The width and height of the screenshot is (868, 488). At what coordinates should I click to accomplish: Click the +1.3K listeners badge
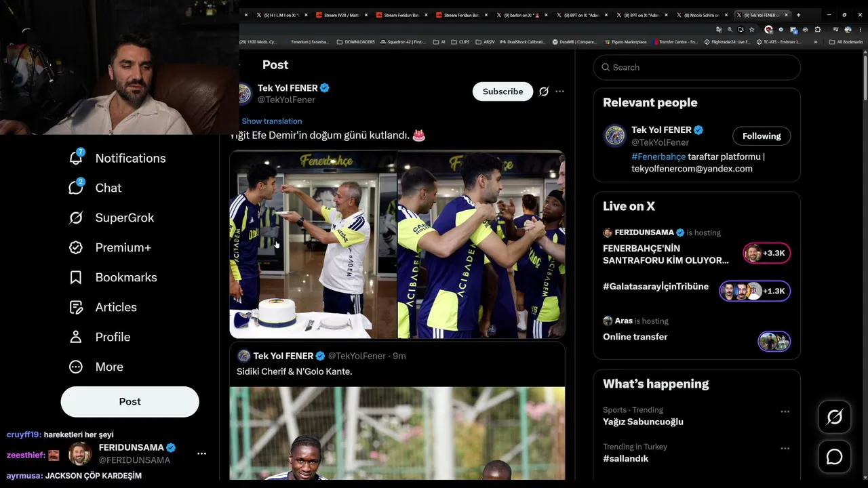(755, 291)
